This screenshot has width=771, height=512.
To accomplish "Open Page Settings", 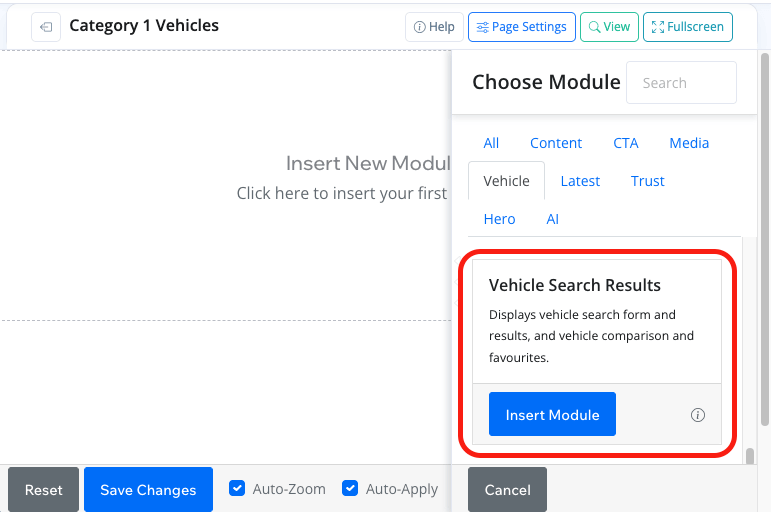I will (521, 27).
